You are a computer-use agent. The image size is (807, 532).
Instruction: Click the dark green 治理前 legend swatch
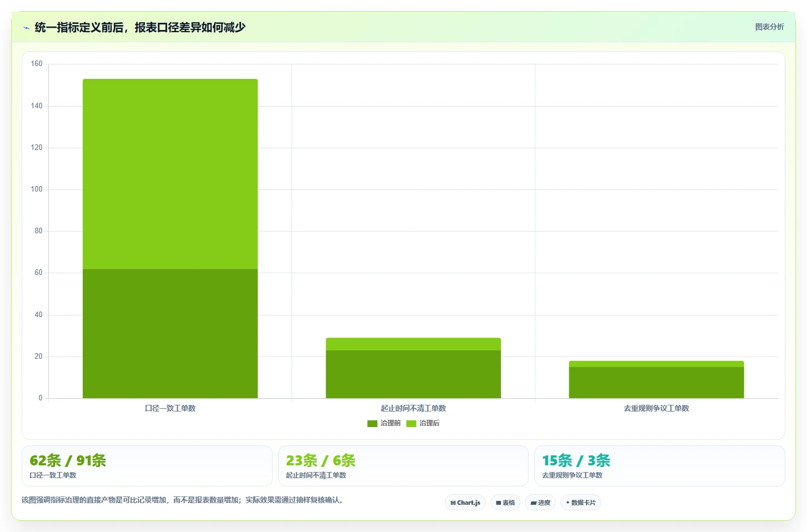(372, 424)
